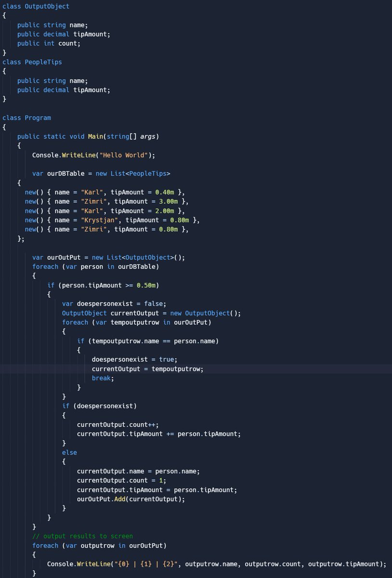Screen dimensions: 392x578
Task: Click 'foreach (var person in ourDBTable)' line
Action: click(96, 266)
